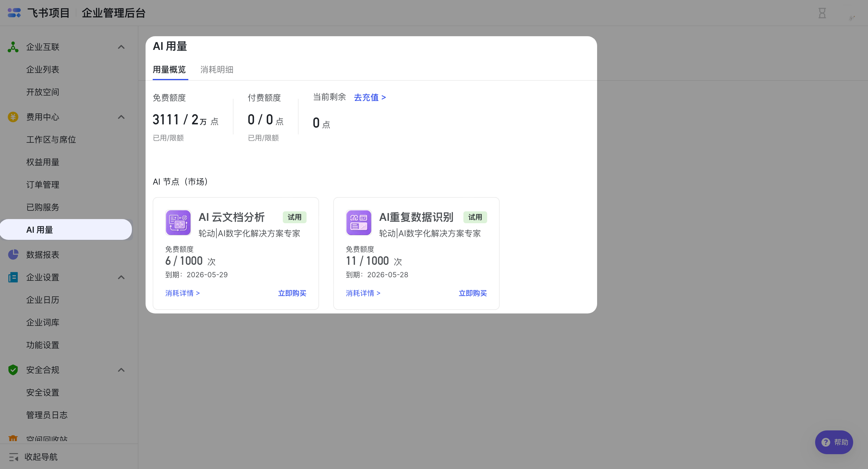Click the 6 / 1000 次 usage value
Image resolution: width=868 pixels, height=469 pixels.
click(x=190, y=261)
